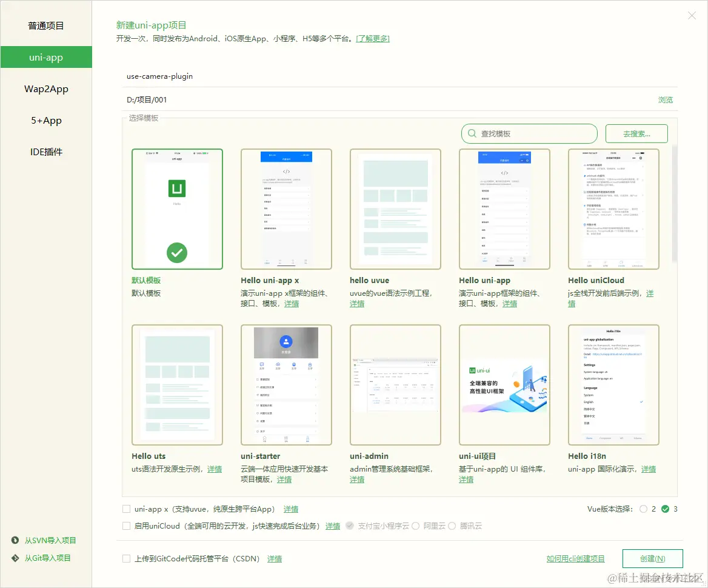Select the uni-admin template thumbnail

click(396, 385)
